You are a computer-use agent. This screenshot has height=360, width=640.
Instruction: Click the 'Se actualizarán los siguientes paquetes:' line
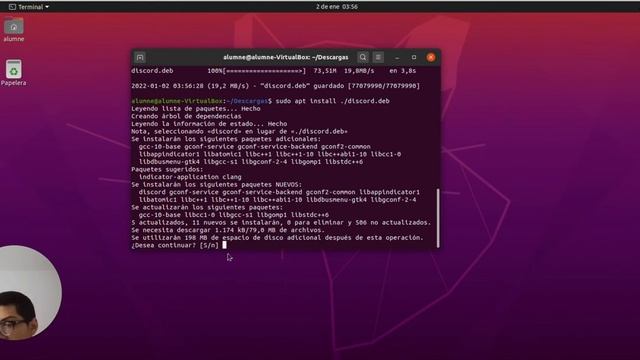coord(207,207)
